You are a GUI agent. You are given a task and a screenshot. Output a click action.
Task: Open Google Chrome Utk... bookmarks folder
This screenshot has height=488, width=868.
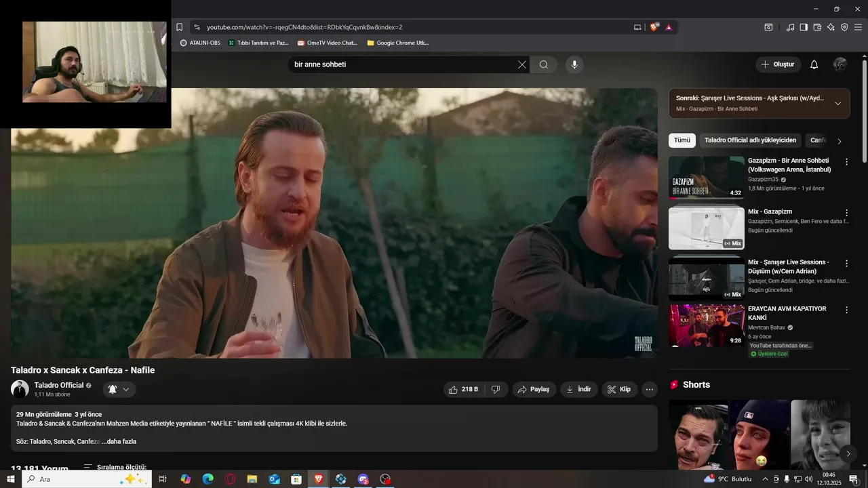coord(398,43)
